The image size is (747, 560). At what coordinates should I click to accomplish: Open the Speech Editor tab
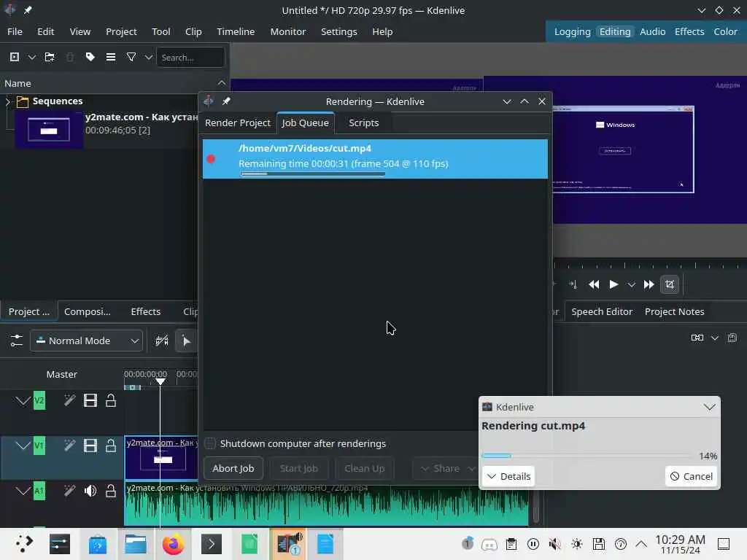602,311
